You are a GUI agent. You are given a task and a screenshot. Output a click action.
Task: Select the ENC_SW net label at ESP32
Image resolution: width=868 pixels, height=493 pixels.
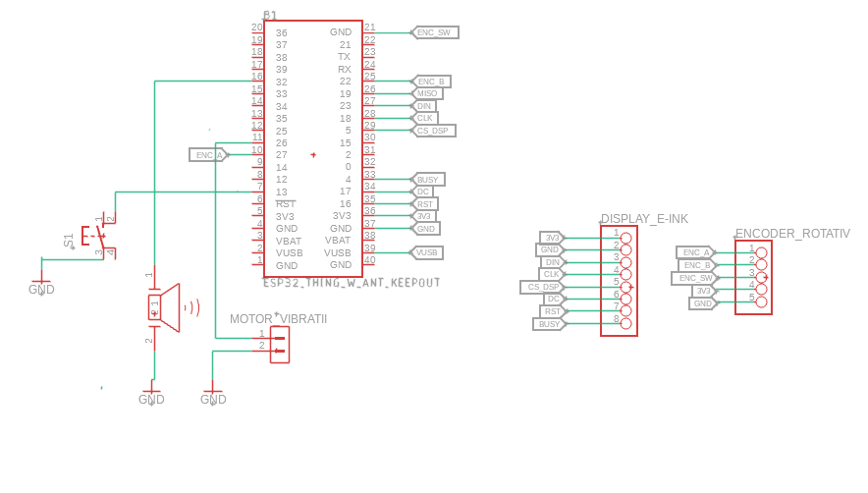435,32
